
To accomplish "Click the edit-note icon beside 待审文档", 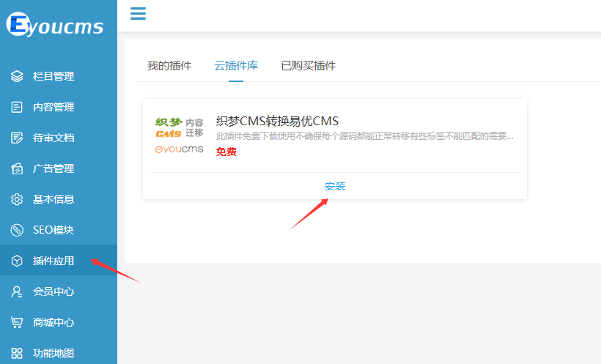I will click(x=17, y=138).
